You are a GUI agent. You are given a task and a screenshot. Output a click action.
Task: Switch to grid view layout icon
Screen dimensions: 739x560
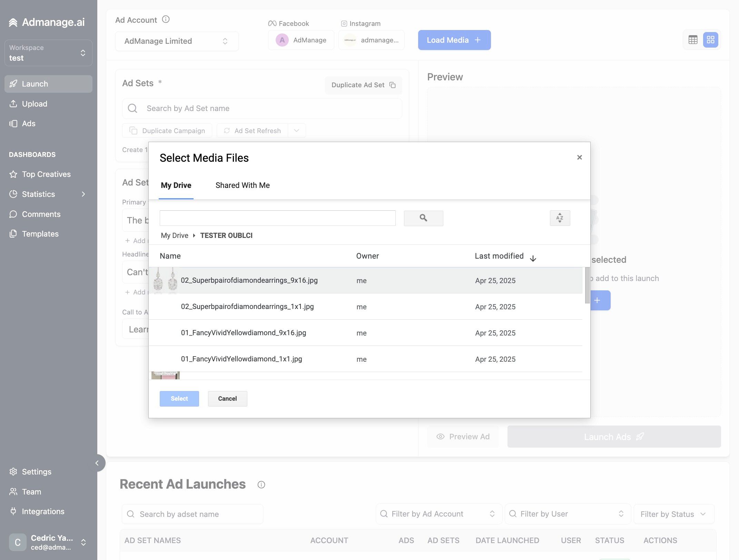[x=710, y=40]
